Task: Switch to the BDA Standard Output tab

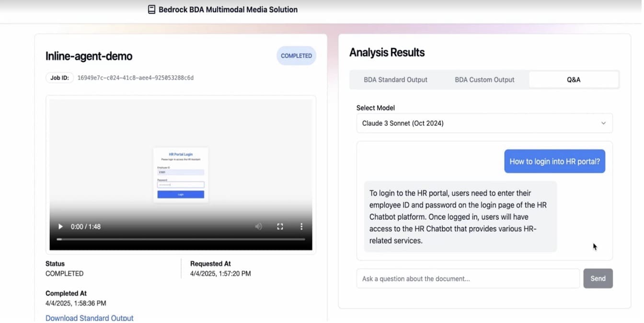Action: pyautogui.click(x=395, y=80)
